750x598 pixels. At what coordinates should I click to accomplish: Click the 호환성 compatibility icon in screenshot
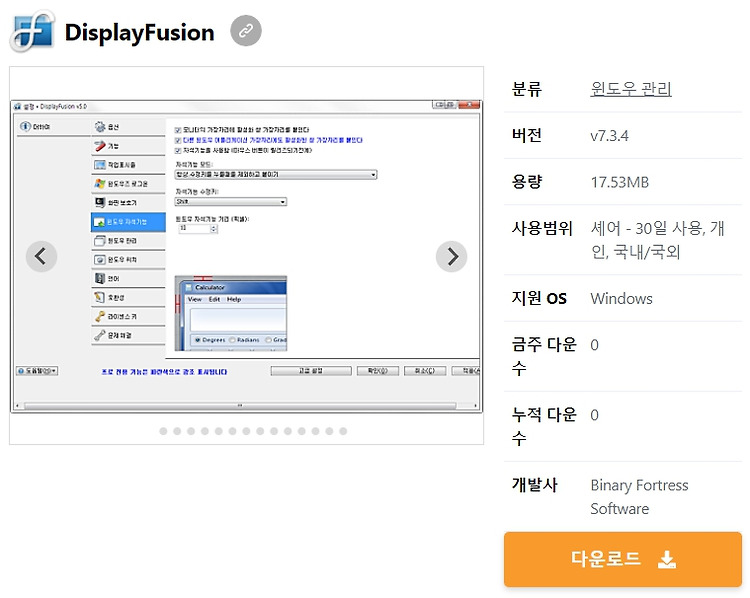tap(99, 298)
